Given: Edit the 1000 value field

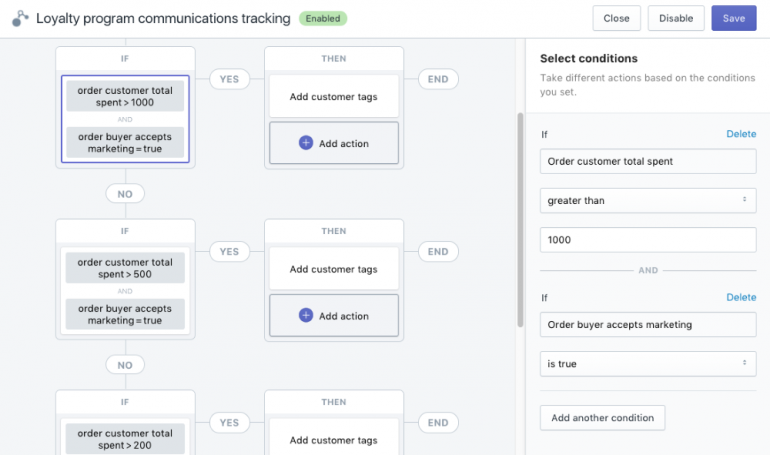Looking at the screenshot, I should 648,240.
